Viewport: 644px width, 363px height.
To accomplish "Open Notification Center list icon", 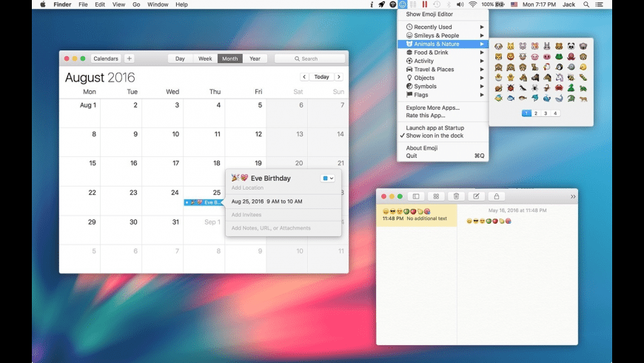I will click(x=600, y=4).
